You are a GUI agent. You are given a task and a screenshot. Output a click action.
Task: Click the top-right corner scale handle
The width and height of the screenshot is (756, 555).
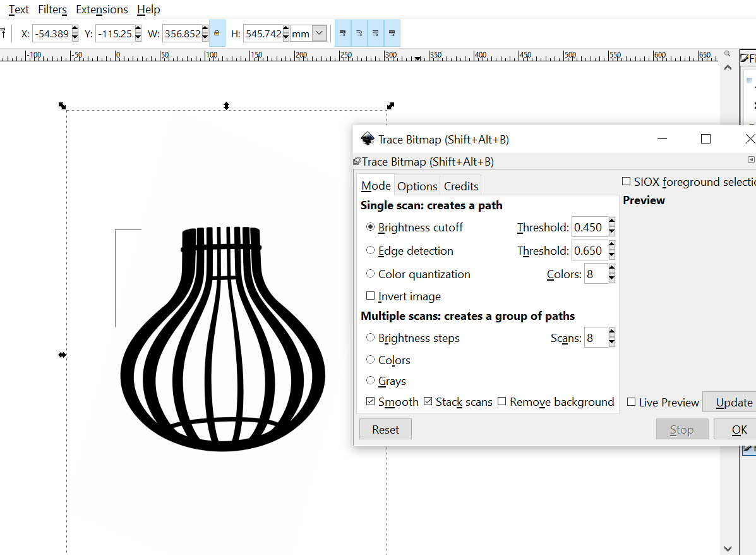coord(390,106)
